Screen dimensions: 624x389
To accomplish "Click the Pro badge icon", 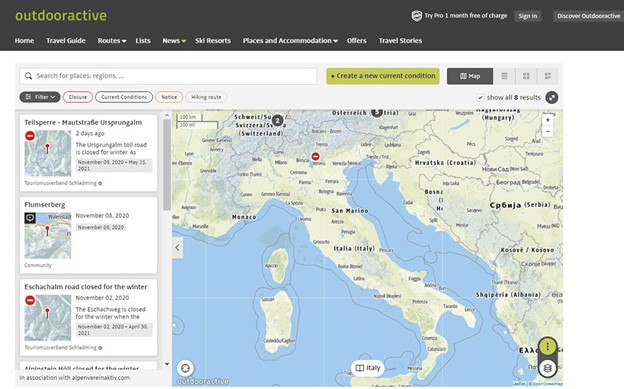I will point(417,16).
